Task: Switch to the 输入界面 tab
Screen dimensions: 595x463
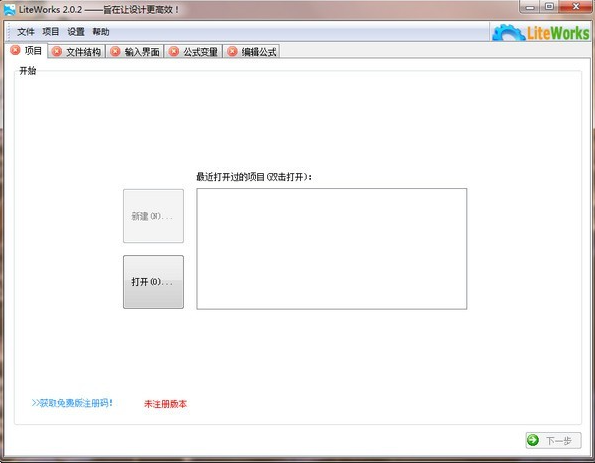Action: (x=135, y=52)
